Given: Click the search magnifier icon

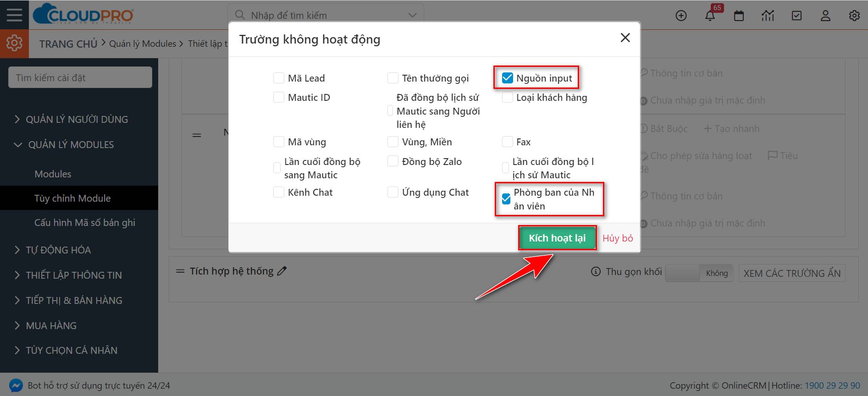Looking at the screenshot, I should pos(239,15).
